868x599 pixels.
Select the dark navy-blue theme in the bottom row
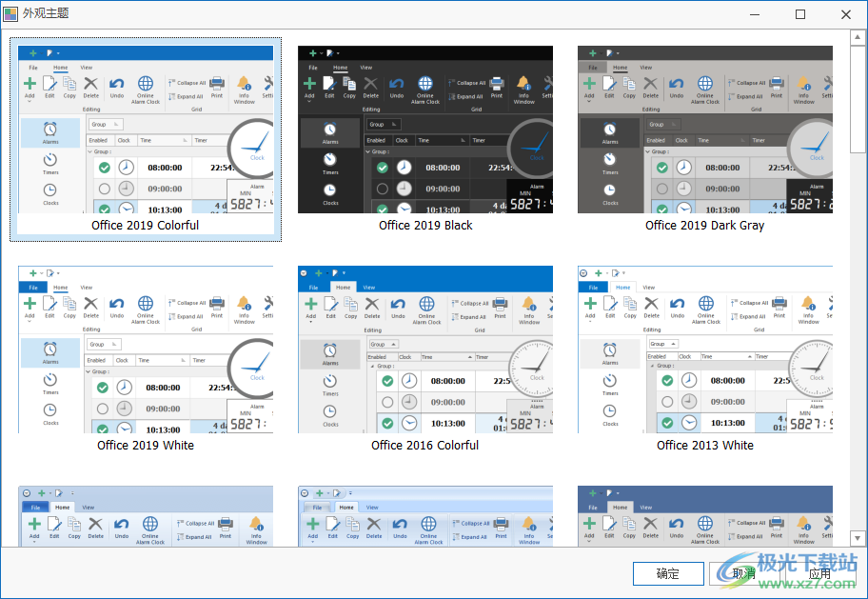click(x=704, y=516)
